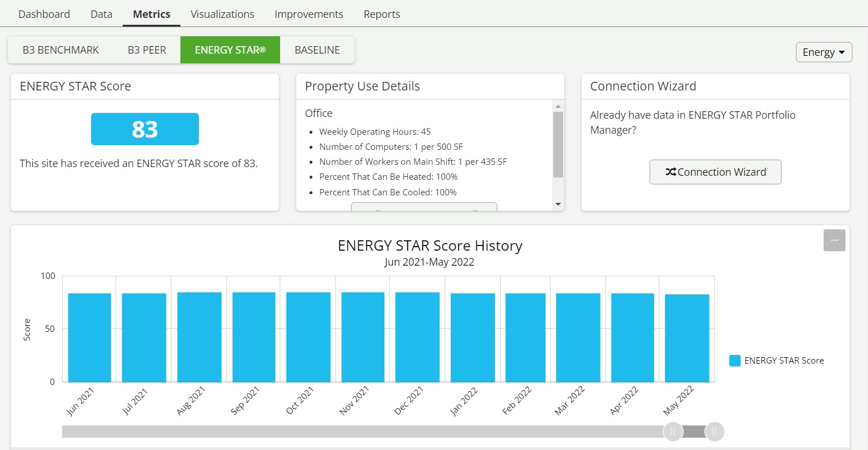Click the ENERGY STAR Score panel heading
The width and height of the screenshot is (868, 450).
coord(76,86)
